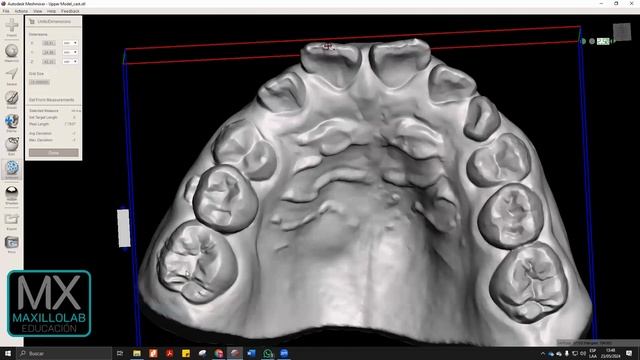Open the Zoom app from the taskbar
This screenshot has height=360, width=640.
click(284, 353)
